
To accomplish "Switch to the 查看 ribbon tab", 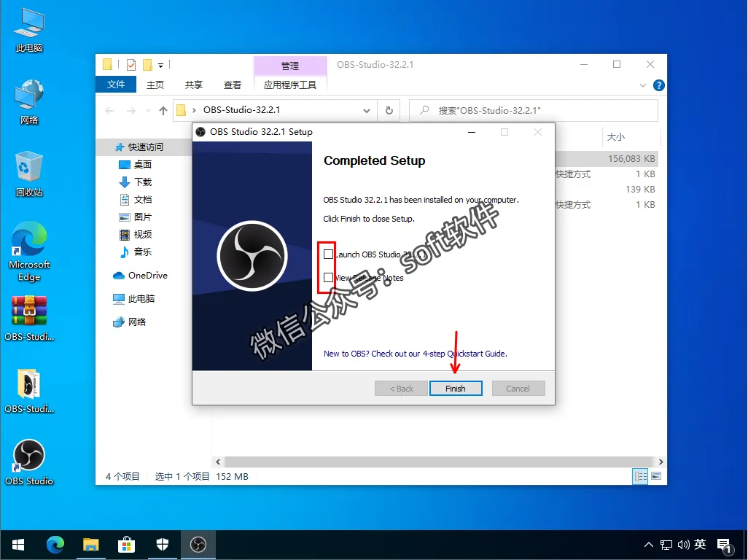I will pyautogui.click(x=233, y=85).
